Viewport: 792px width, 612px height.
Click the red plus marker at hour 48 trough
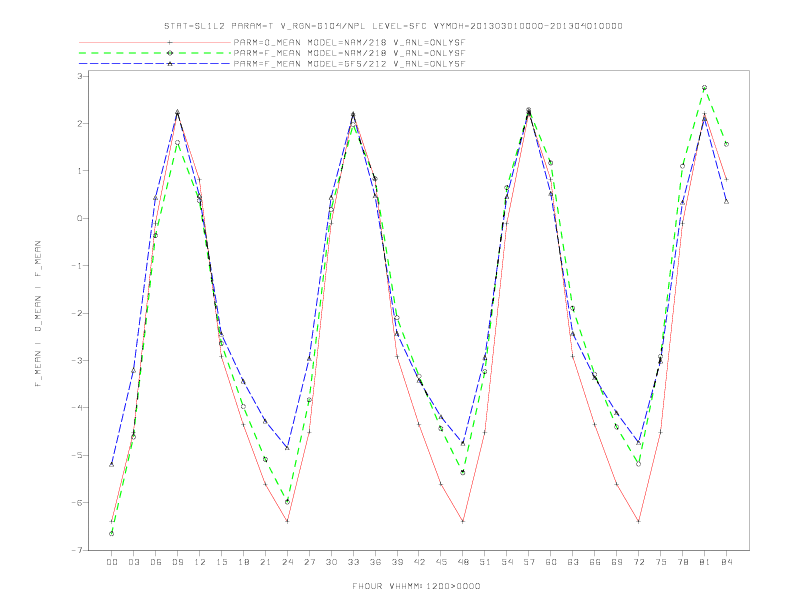coord(463,521)
